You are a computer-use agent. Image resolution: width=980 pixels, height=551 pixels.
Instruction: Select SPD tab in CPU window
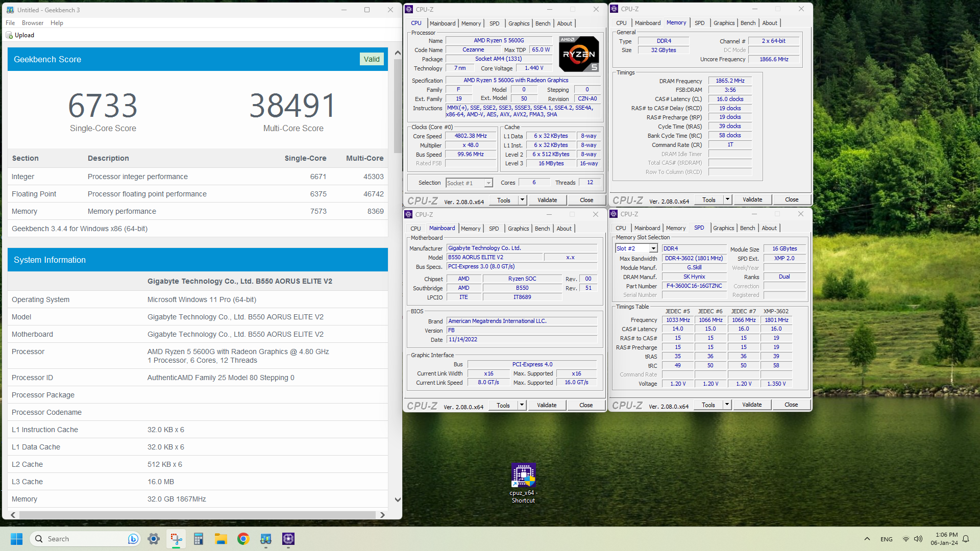coord(494,23)
